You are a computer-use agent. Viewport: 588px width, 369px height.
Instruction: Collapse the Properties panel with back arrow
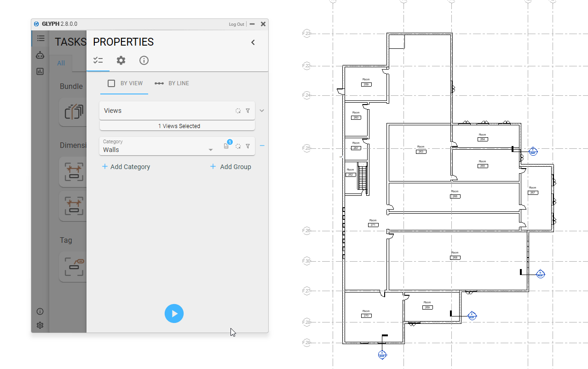click(x=253, y=42)
